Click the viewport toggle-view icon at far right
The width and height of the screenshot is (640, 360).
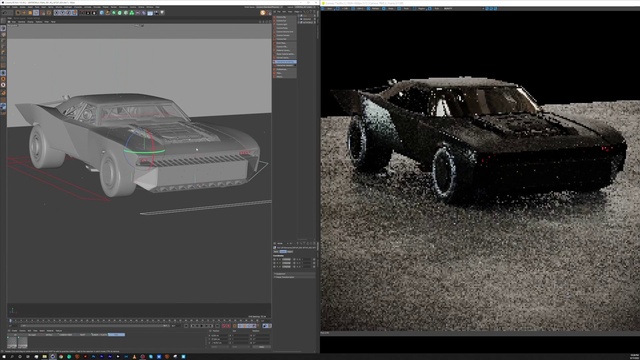[270, 22]
